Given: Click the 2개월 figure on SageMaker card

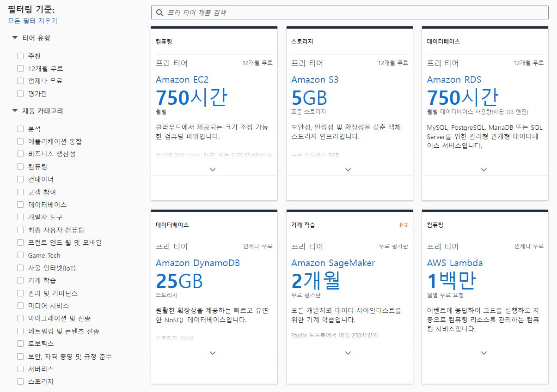Looking at the screenshot, I should 316,280.
